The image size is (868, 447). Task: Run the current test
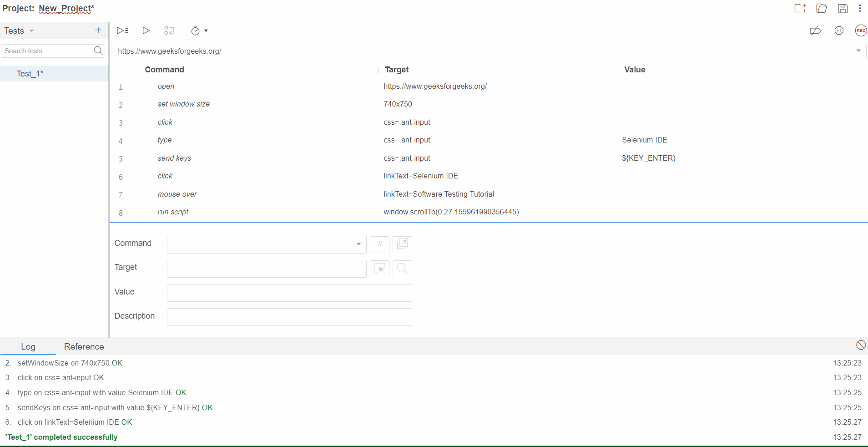146,30
